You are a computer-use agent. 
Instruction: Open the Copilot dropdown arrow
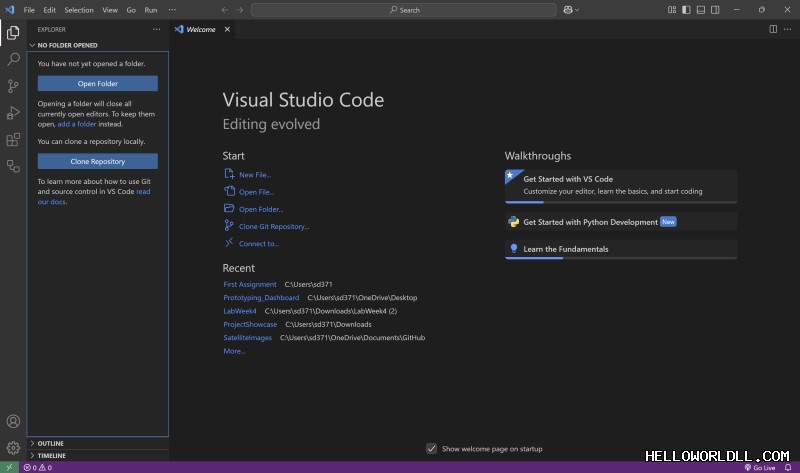[577, 10]
